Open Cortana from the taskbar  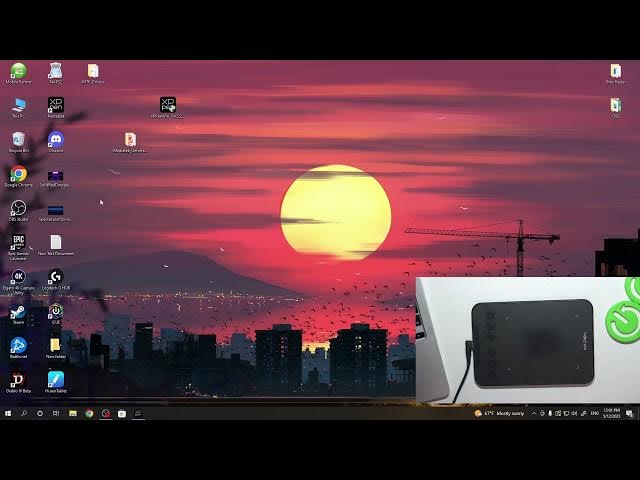pyautogui.click(x=40, y=413)
